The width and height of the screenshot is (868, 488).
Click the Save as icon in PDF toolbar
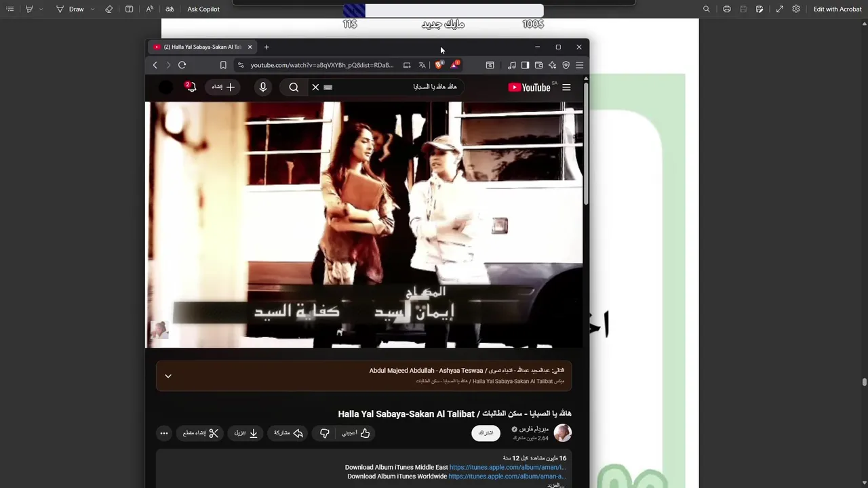tap(759, 9)
